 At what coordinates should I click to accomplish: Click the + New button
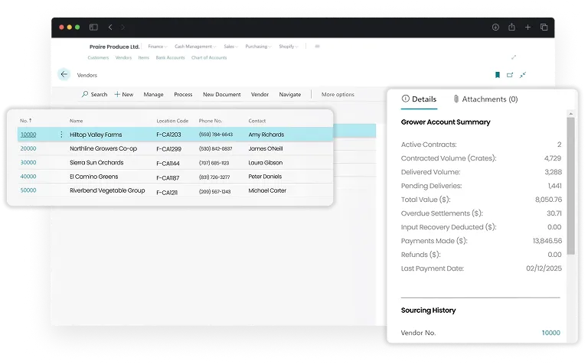point(123,95)
